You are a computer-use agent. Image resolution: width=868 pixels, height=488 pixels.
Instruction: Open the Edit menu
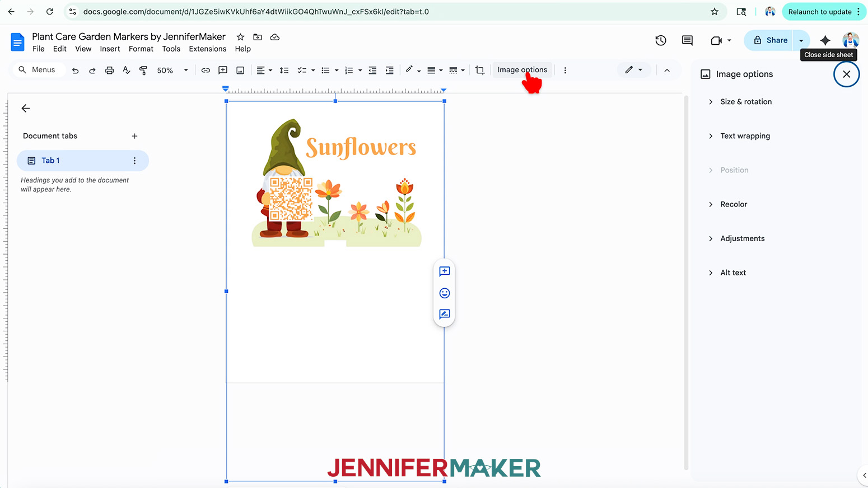[60, 49]
